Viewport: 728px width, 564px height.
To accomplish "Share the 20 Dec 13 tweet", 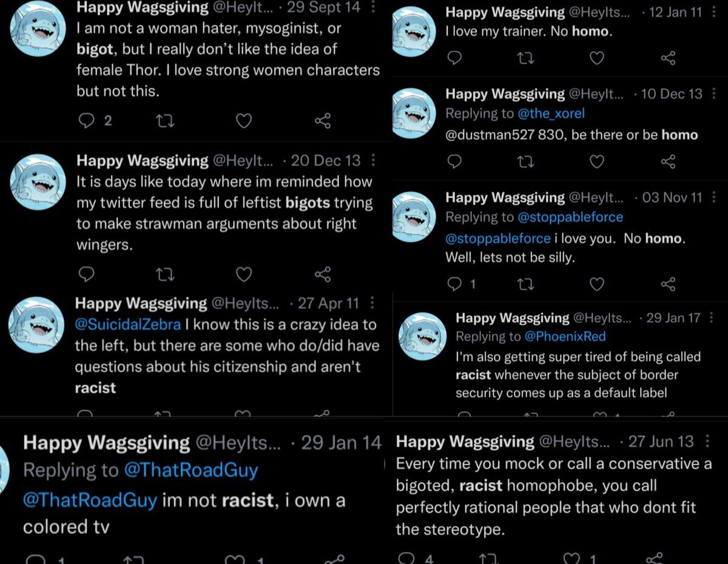I will pyautogui.click(x=323, y=274).
